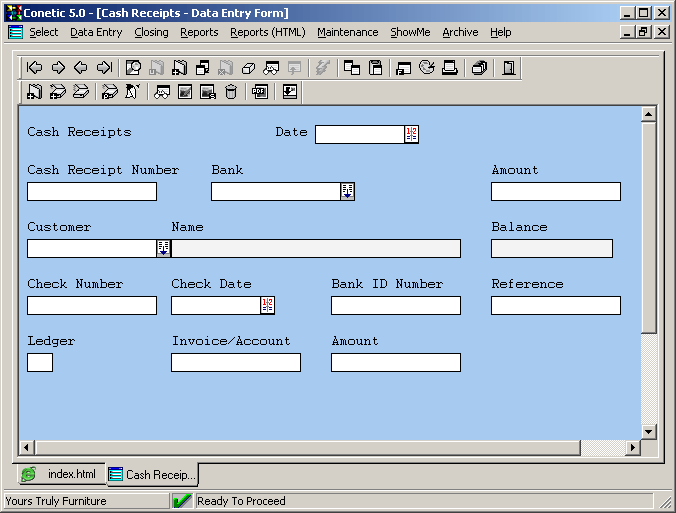Click into the Bank ID Number field
The width and height of the screenshot is (676, 513).
point(395,305)
